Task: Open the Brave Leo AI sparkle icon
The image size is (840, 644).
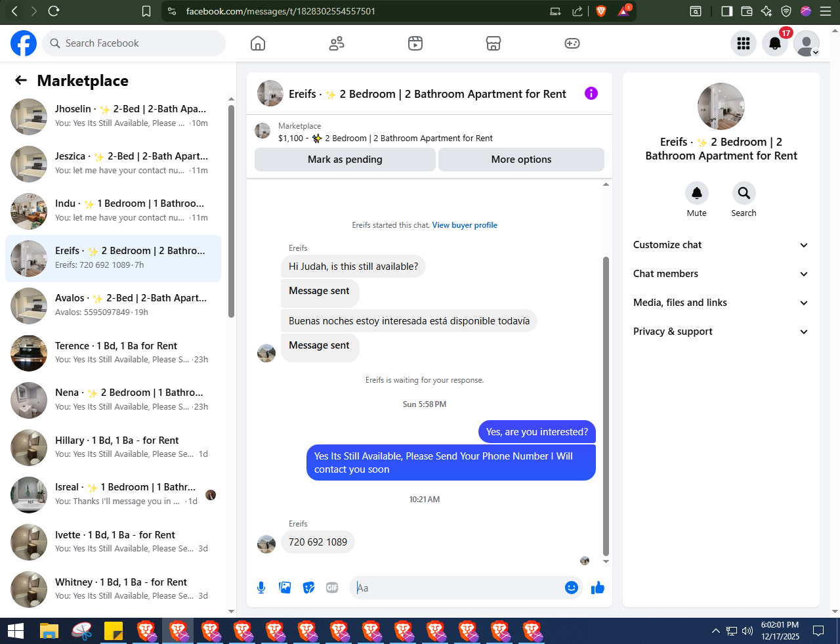Action: pyautogui.click(x=766, y=11)
